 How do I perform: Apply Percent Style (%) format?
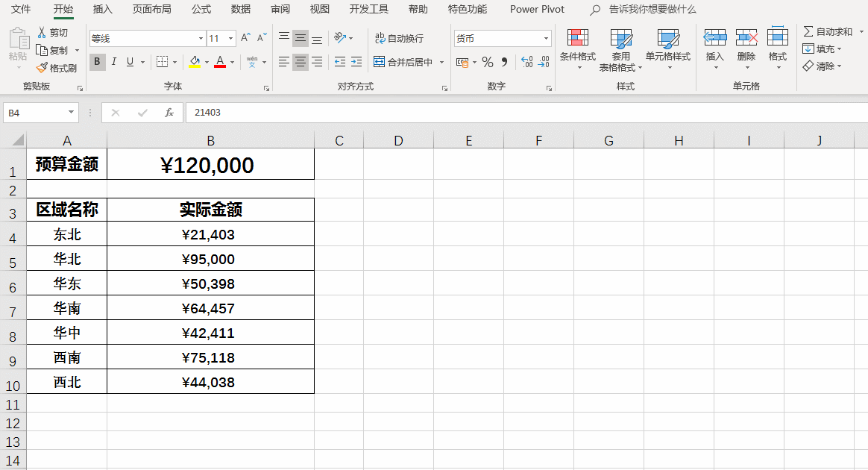click(x=488, y=62)
